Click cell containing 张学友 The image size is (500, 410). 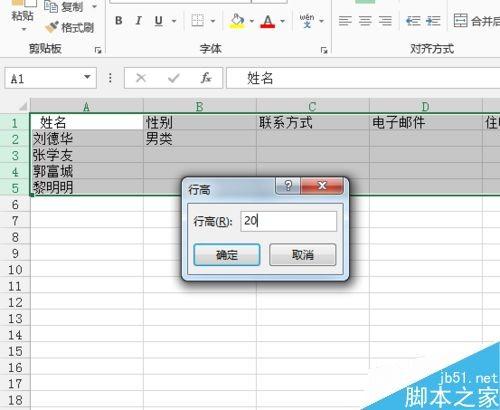[x=87, y=155]
